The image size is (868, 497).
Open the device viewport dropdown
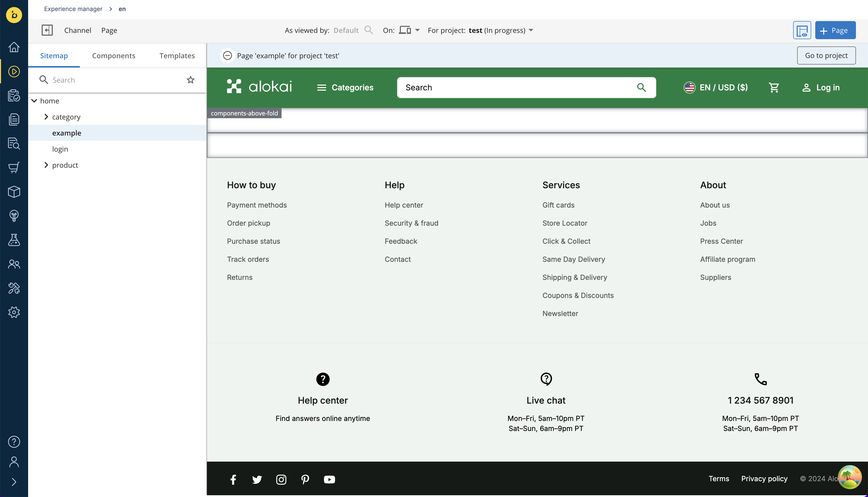409,30
